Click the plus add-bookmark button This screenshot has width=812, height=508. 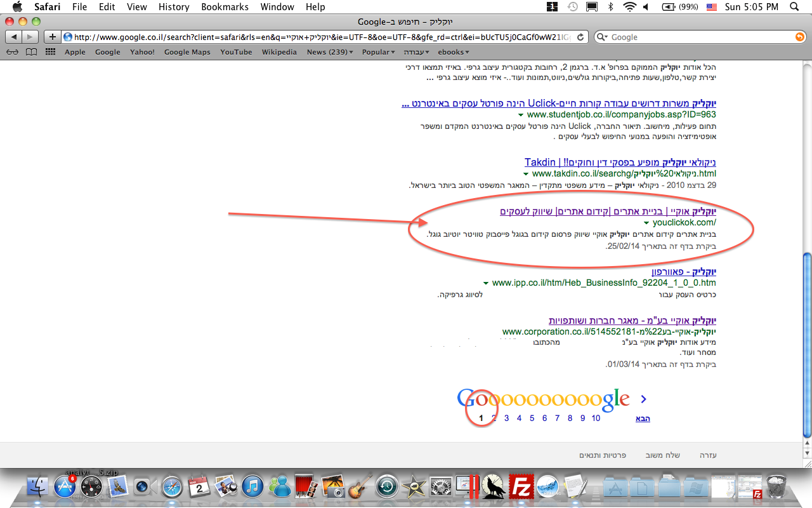coord(53,37)
